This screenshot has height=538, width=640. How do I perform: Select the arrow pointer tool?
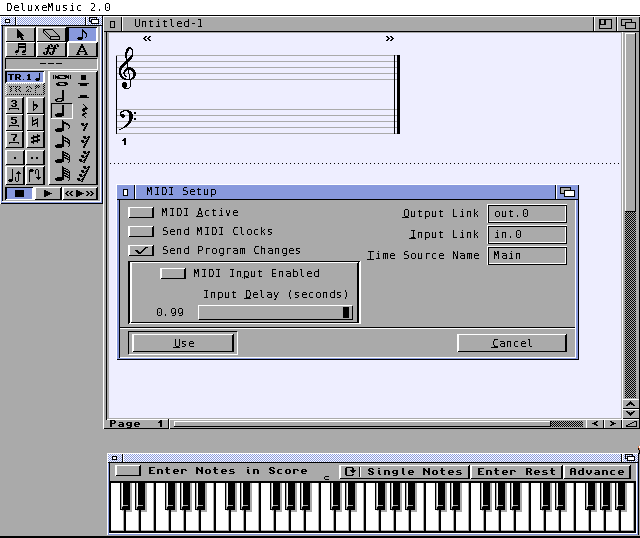[x=20, y=35]
